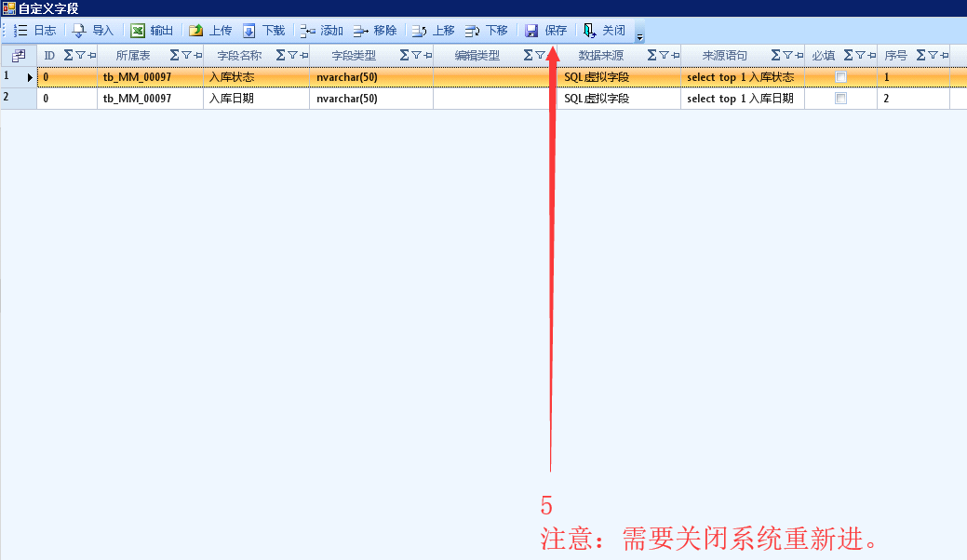Toggle the 必填 checkbox for 入库日期 row

(841, 98)
